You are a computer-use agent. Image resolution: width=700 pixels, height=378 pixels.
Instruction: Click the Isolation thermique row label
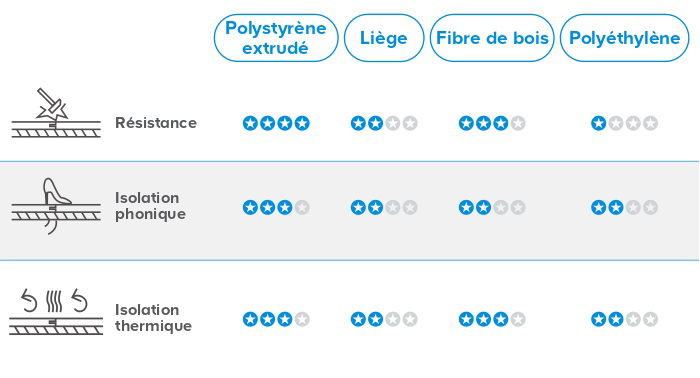coord(153,318)
